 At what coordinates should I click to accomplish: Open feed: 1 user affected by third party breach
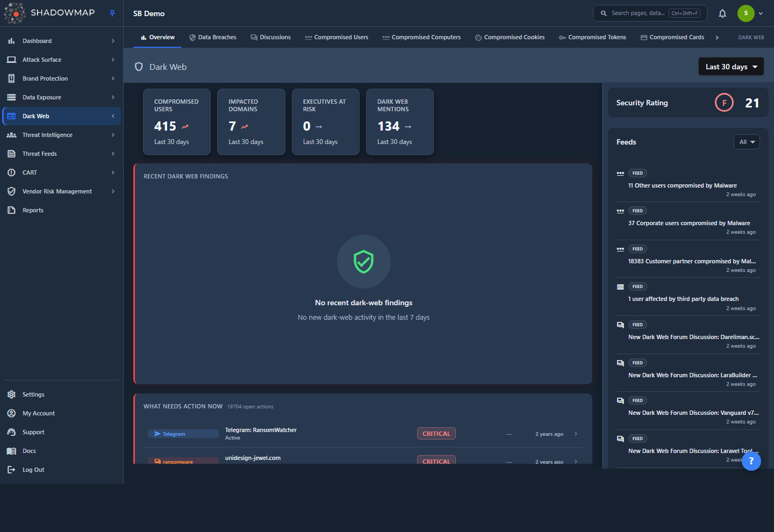[688, 298]
